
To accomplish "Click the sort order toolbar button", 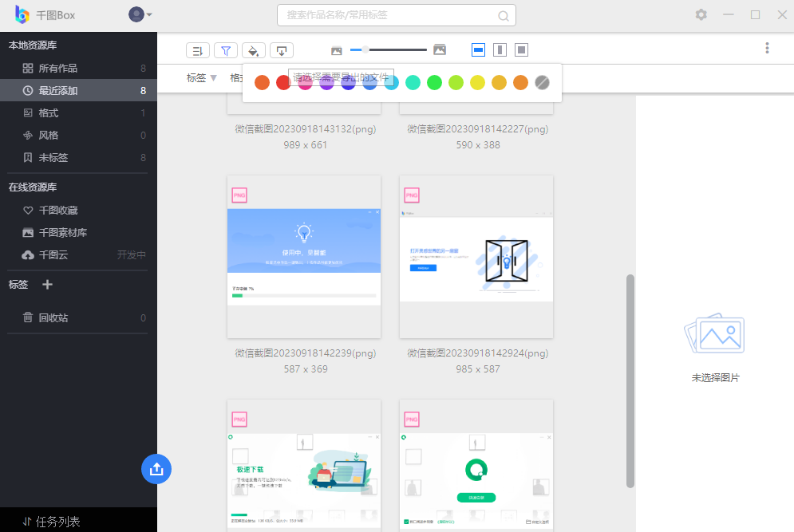I will tap(197, 50).
